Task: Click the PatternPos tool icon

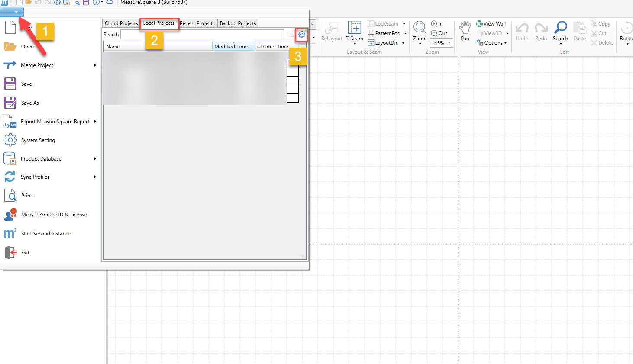Action: click(371, 33)
